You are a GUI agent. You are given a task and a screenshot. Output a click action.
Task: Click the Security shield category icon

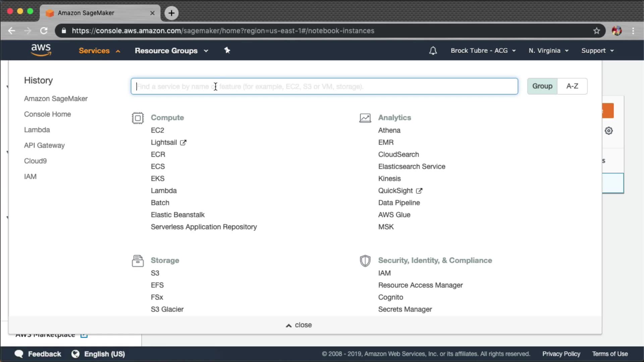point(365,261)
